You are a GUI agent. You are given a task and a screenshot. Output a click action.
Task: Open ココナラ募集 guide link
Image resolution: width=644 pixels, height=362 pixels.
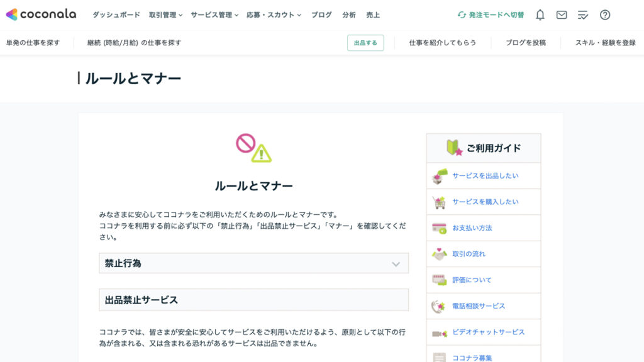(472, 358)
